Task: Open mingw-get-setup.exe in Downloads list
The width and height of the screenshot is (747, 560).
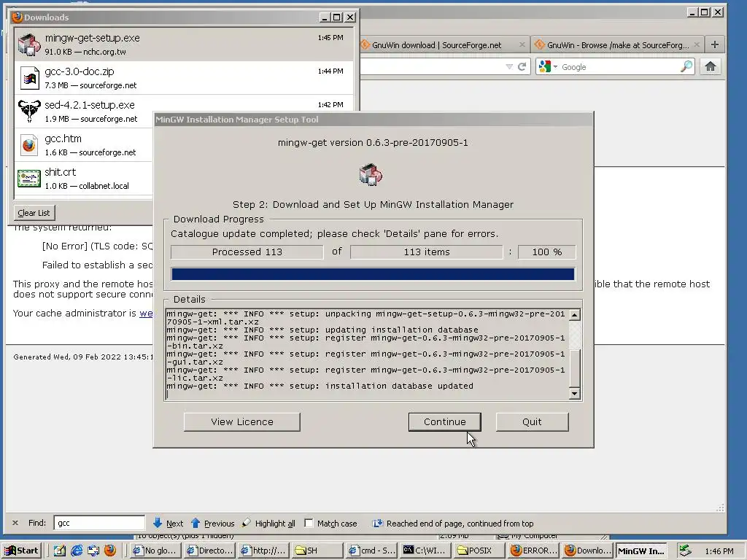Action: tap(184, 44)
